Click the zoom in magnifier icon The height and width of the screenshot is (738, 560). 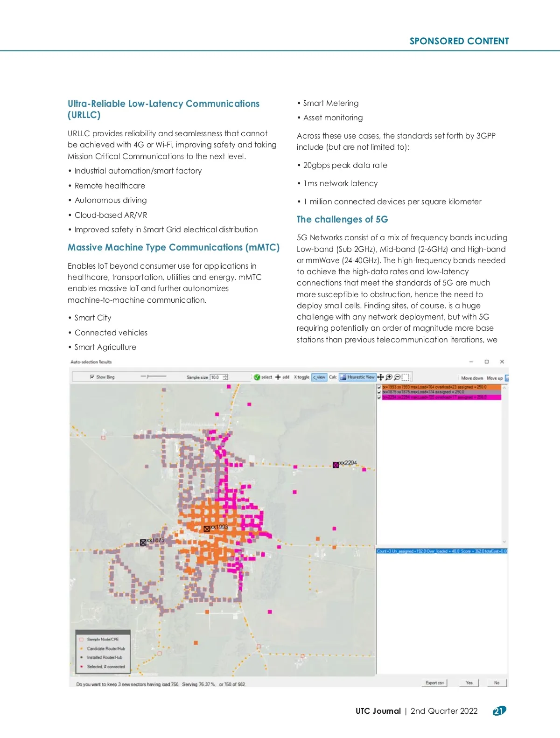[389, 377]
